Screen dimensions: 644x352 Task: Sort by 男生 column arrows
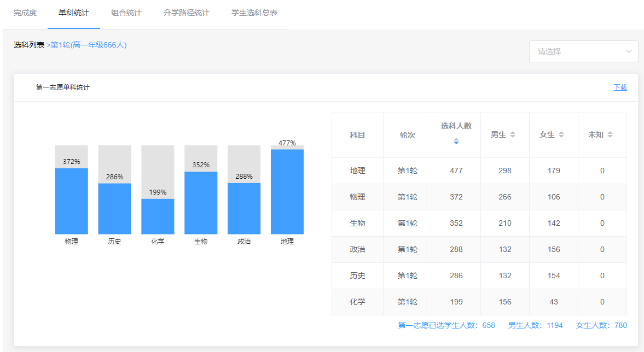513,134
